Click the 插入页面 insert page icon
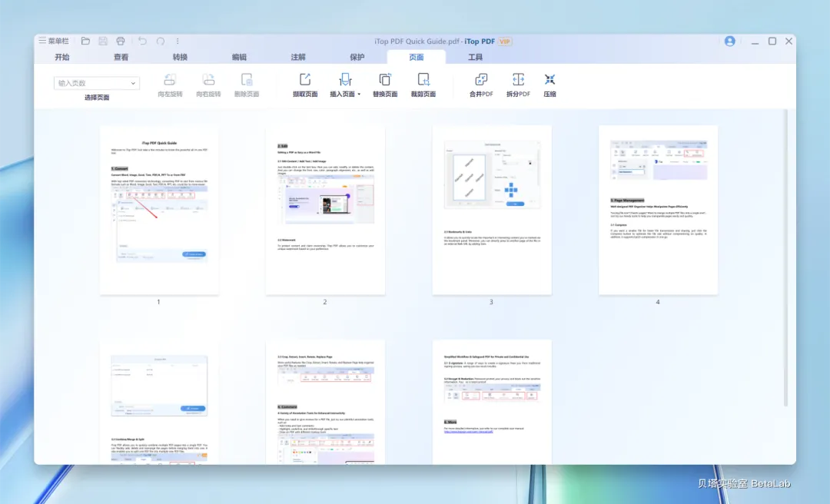Screen dimensions: 830x504 (345, 80)
